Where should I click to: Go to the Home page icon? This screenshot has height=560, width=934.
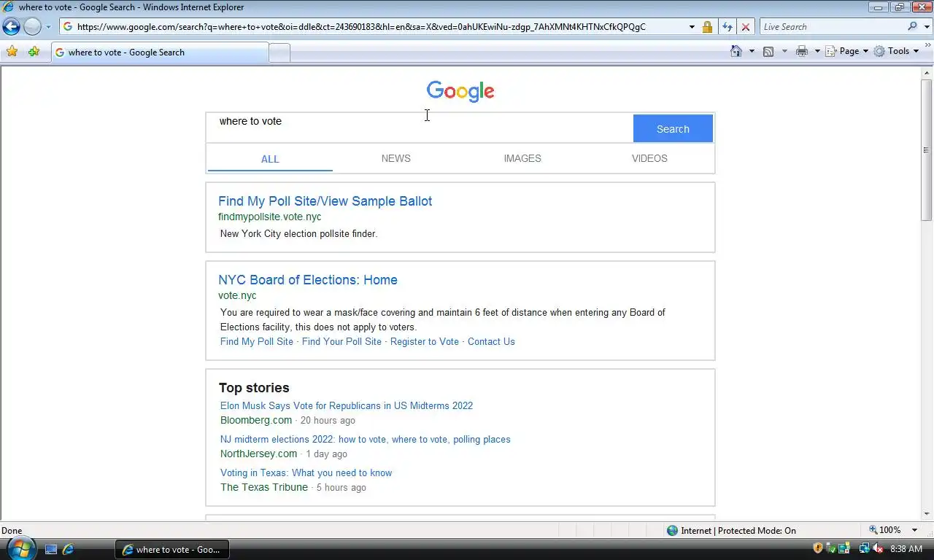pyautogui.click(x=736, y=51)
